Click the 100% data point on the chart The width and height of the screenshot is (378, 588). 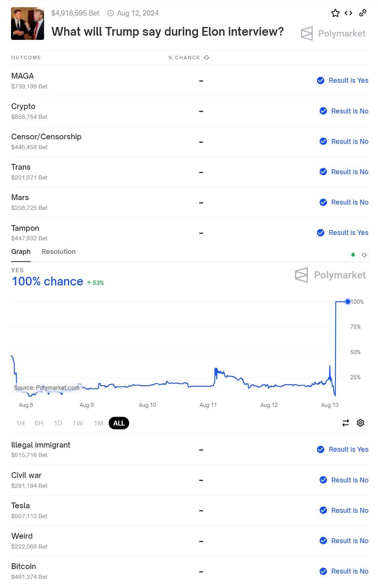pos(348,302)
